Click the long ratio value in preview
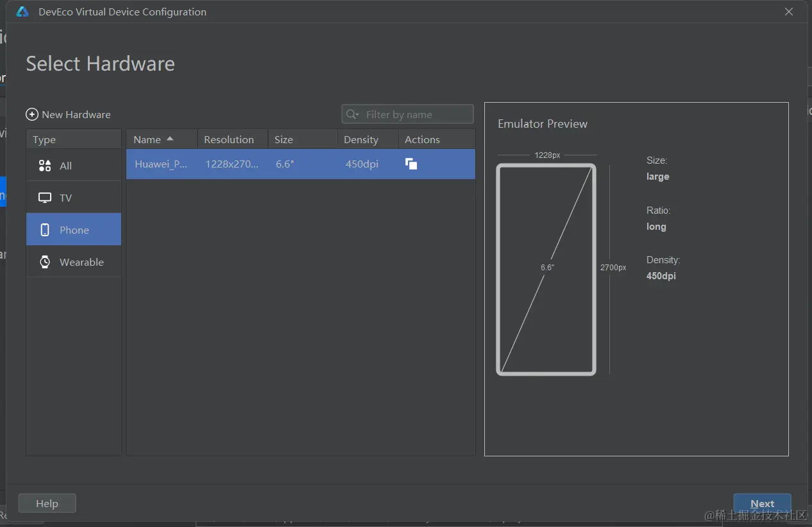 click(656, 227)
